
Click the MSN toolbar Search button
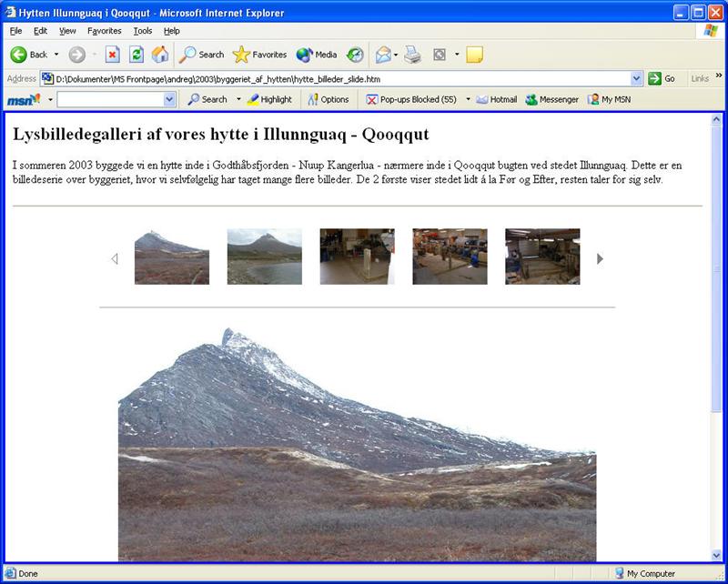pyautogui.click(x=207, y=99)
